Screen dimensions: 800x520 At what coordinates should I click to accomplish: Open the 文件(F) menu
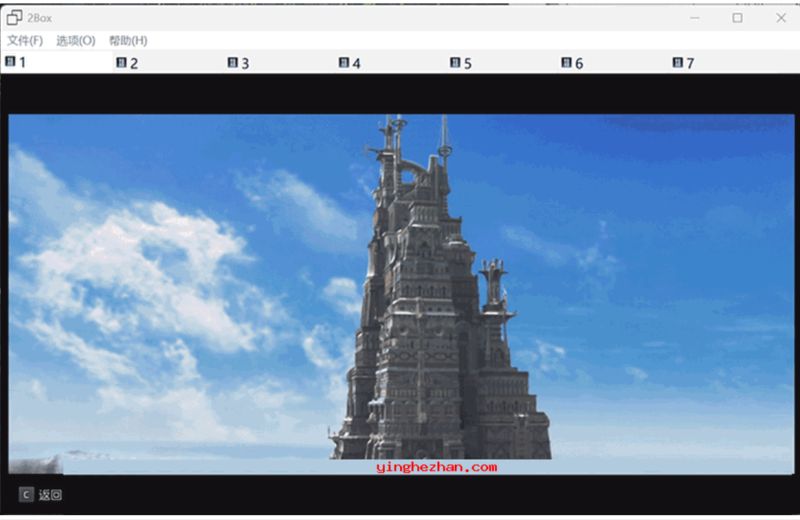25,41
